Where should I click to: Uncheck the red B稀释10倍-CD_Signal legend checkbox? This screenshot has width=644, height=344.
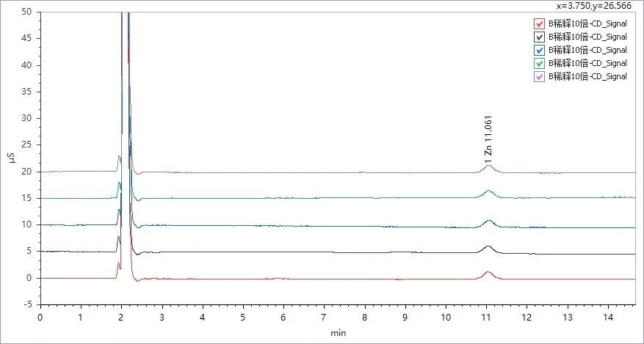pyautogui.click(x=540, y=23)
